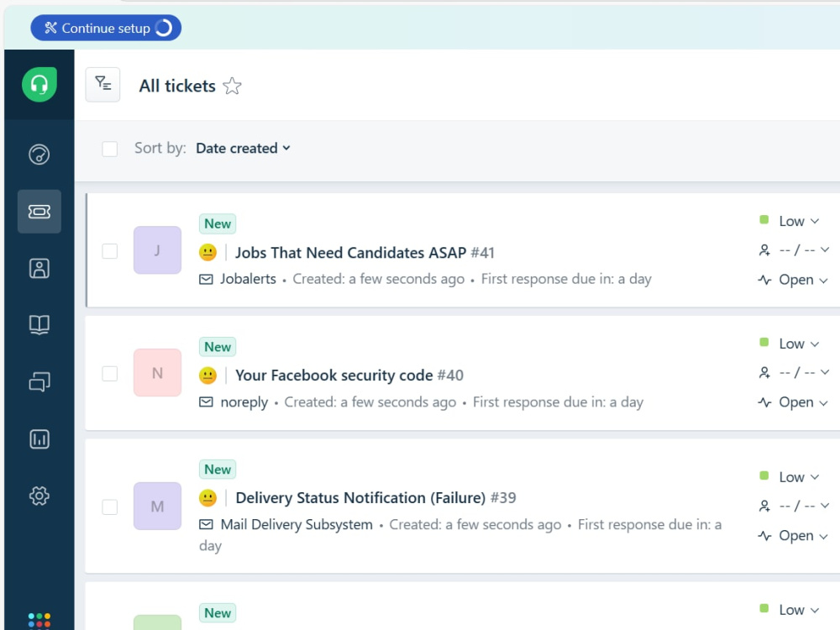Click the Continue setup button

(x=106, y=28)
